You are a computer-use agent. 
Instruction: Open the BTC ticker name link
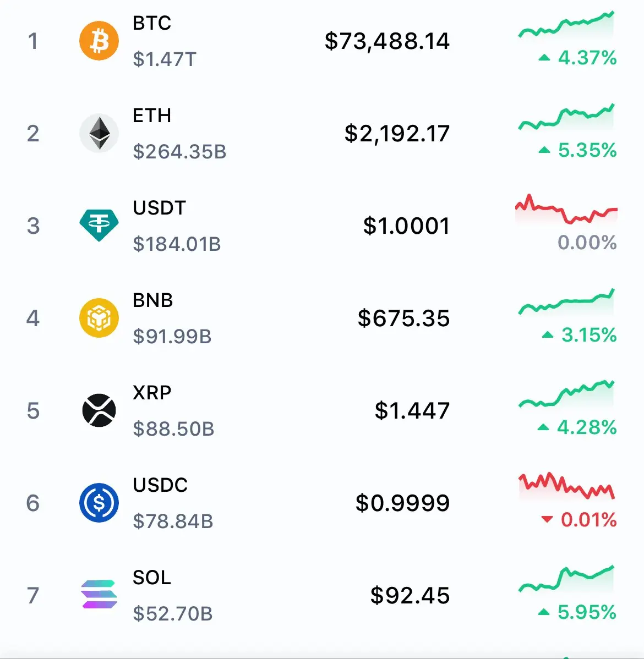[152, 23]
